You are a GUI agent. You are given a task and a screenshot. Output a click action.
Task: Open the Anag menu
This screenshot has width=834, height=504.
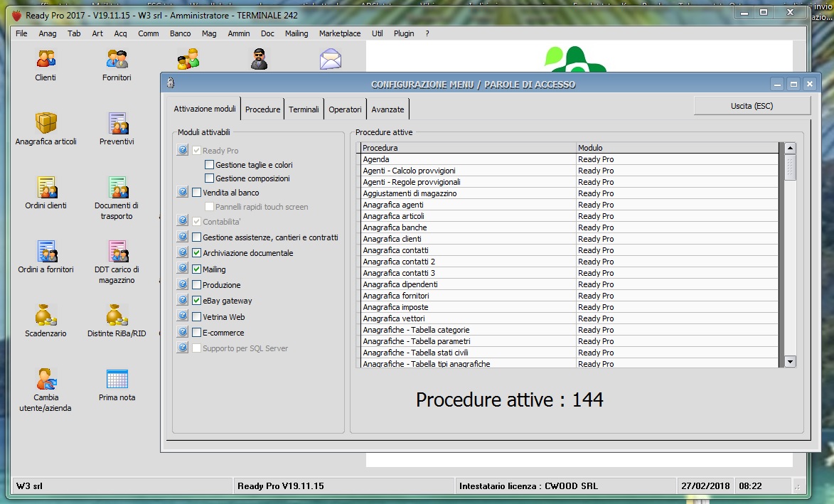pos(48,33)
